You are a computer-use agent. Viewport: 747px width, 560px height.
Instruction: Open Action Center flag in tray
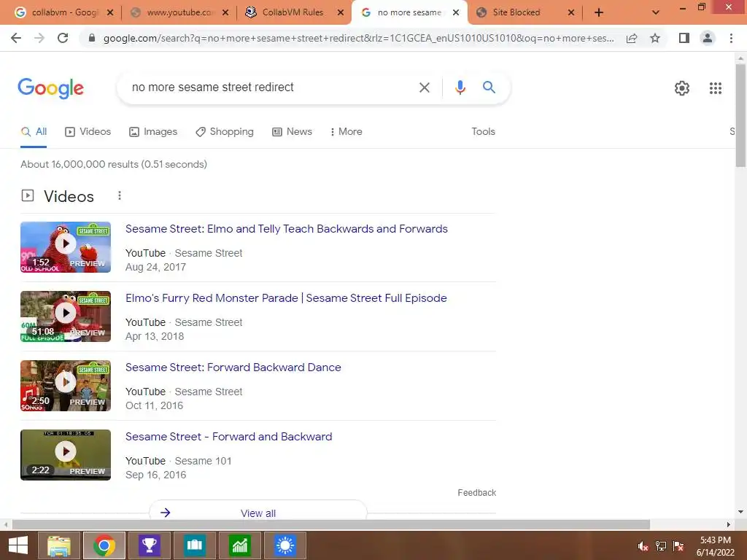click(678, 546)
